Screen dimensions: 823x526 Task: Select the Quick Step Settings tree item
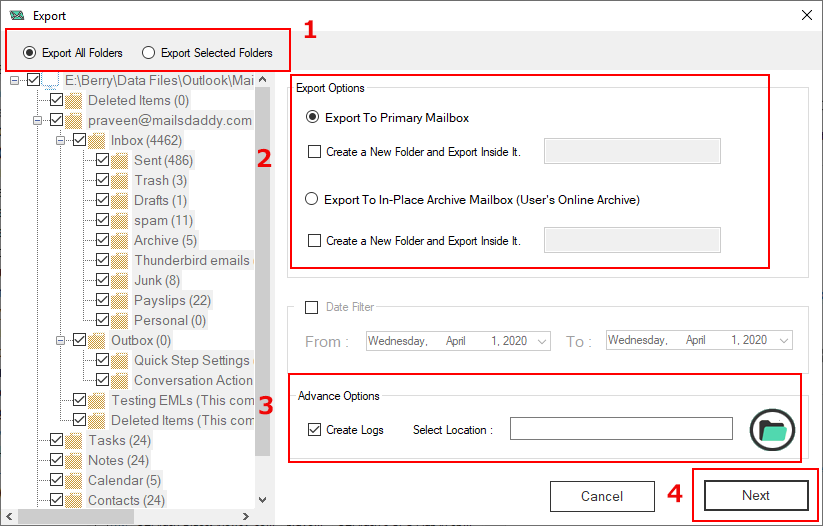click(x=192, y=361)
